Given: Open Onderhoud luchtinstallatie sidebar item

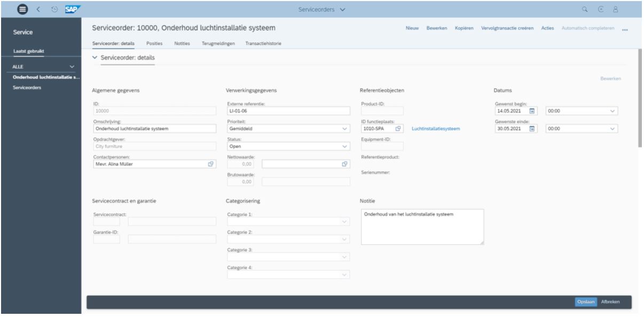Looking at the screenshot, I should coord(45,78).
